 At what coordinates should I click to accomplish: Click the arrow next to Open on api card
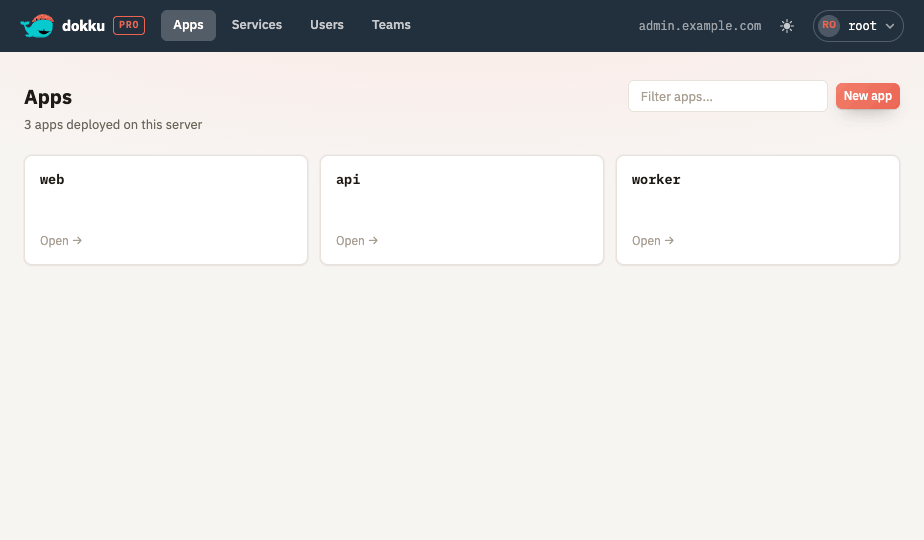(373, 241)
